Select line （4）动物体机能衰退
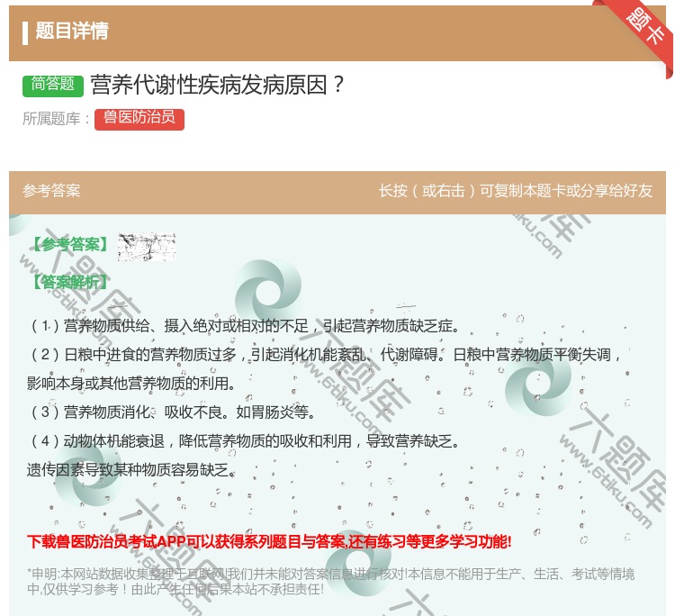Viewport: 675px width, 616px height. pos(245,441)
